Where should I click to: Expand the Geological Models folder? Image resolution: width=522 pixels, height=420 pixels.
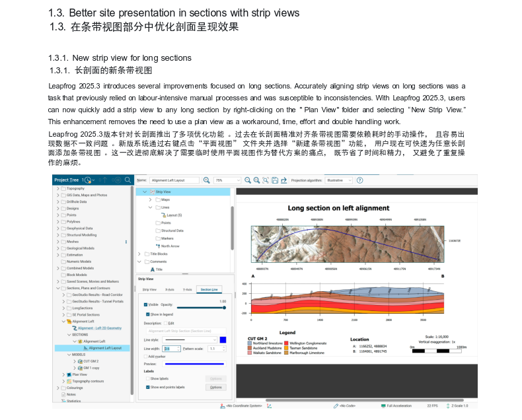[57, 248]
